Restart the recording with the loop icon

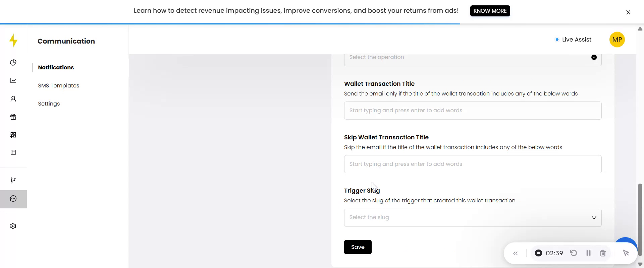[x=574, y=253]
